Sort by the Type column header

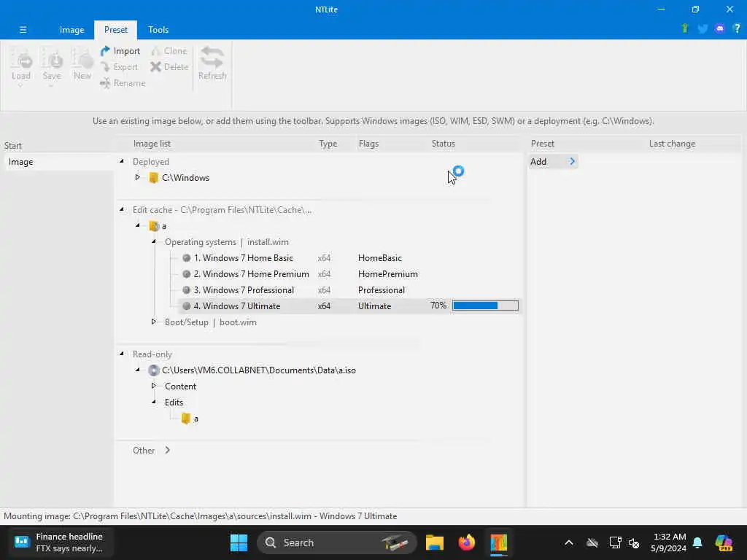pyautogui.click(x=328, y=144)
